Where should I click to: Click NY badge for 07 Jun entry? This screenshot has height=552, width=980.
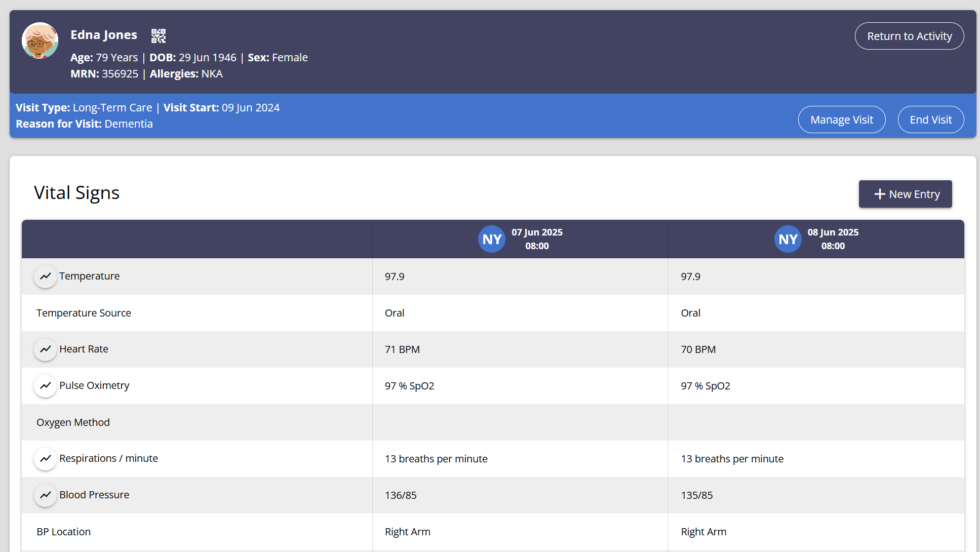pyautogui.click(x=491, y=239)
